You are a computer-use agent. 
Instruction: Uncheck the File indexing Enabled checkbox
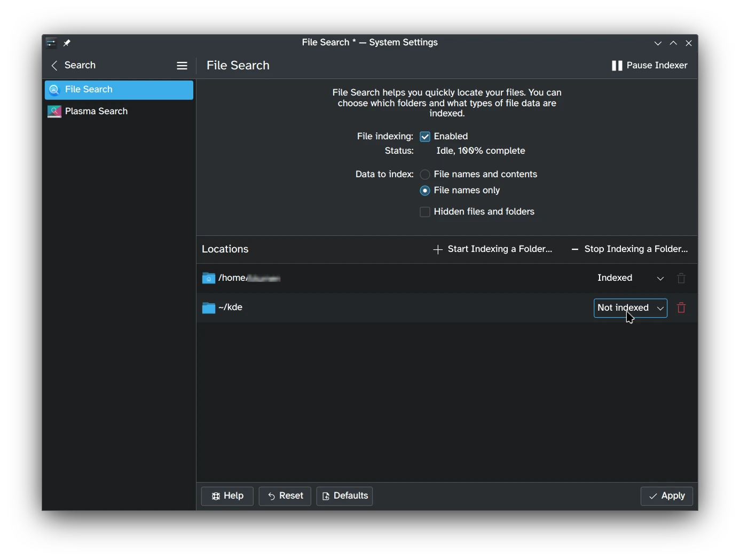click(x=425, y=137)
